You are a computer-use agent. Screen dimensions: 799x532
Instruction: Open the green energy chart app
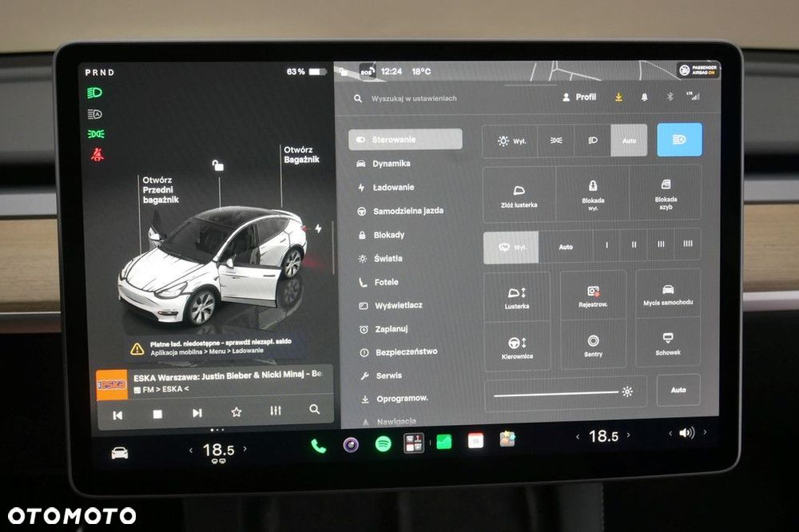(443, 441)
